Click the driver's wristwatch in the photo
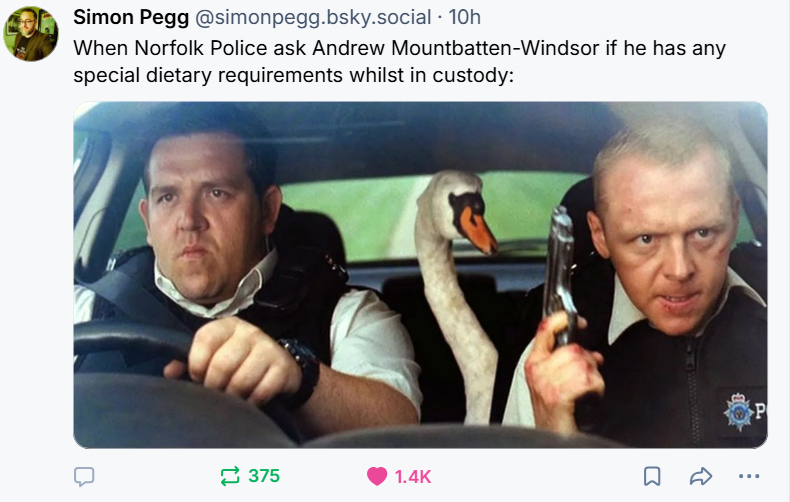 [x=303, y=370]
